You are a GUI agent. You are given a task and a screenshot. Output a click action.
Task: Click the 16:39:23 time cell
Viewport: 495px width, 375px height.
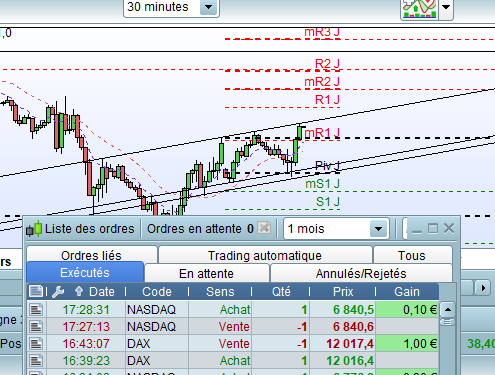(86, 361)
